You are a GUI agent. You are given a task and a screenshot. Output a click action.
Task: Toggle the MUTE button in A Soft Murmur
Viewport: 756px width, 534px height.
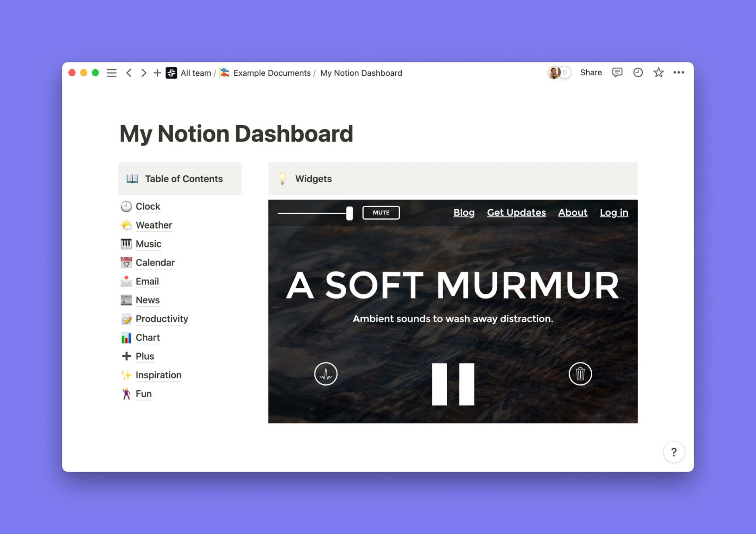coord(381,212)
